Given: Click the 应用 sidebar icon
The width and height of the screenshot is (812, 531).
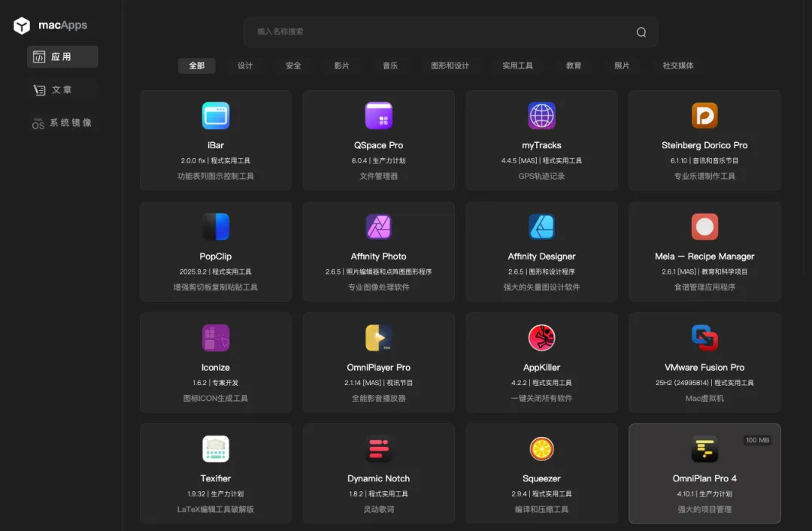Looking at the screenshot, I should click(39, 57).
